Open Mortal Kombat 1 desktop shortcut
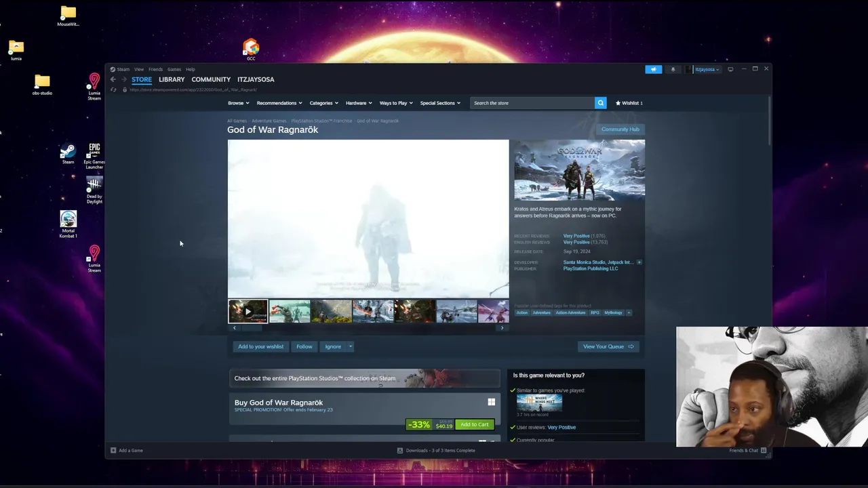The height and width of the screenshot is (488, 868). 68,224
